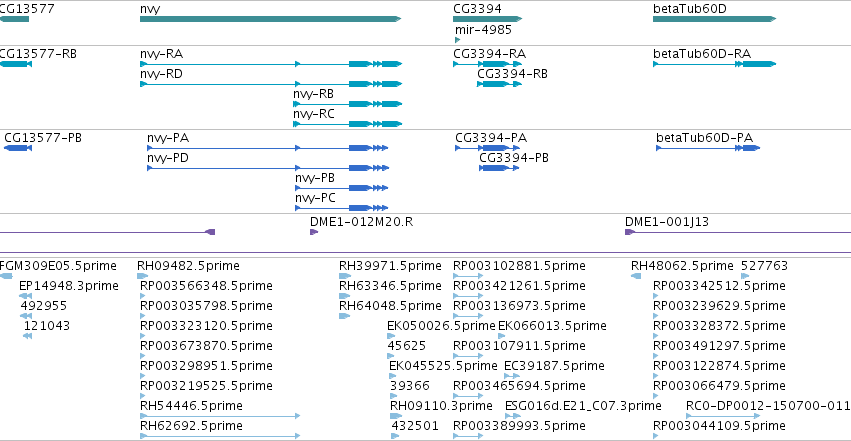Select EST RP003035798.5prime
Viewport: 851px width, 441px height.
pyautogui.click(x=143, y=316)
